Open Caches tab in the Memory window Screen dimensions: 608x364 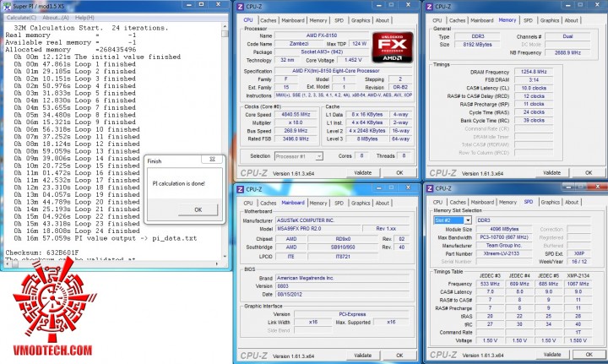click(x=457, y=20)
